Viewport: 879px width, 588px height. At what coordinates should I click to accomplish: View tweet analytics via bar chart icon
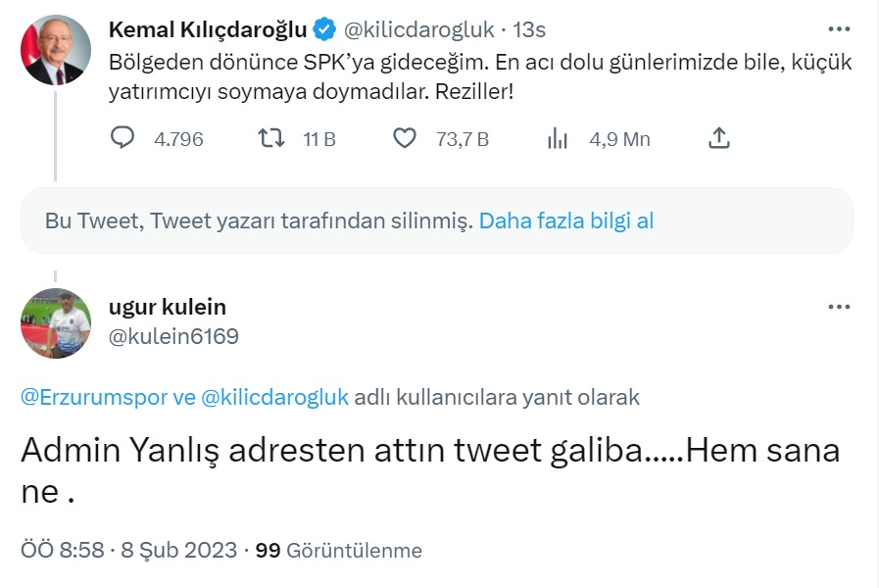(558, 139)
